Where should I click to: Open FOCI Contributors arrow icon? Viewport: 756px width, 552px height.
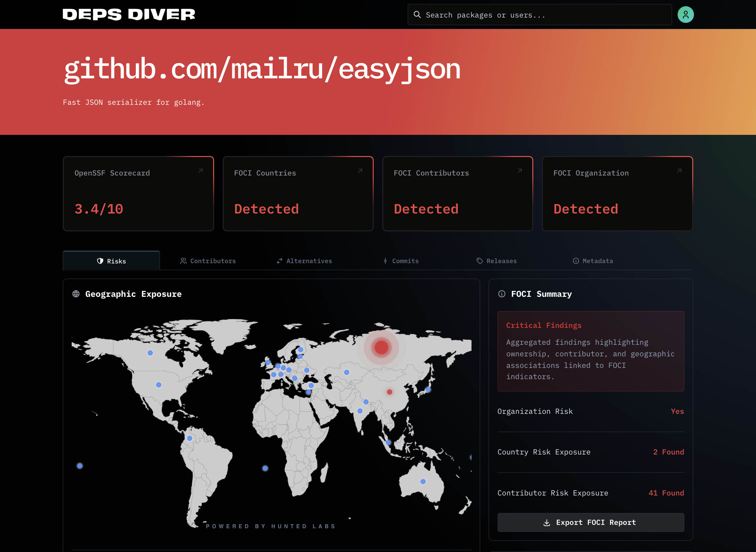point(519,171)
